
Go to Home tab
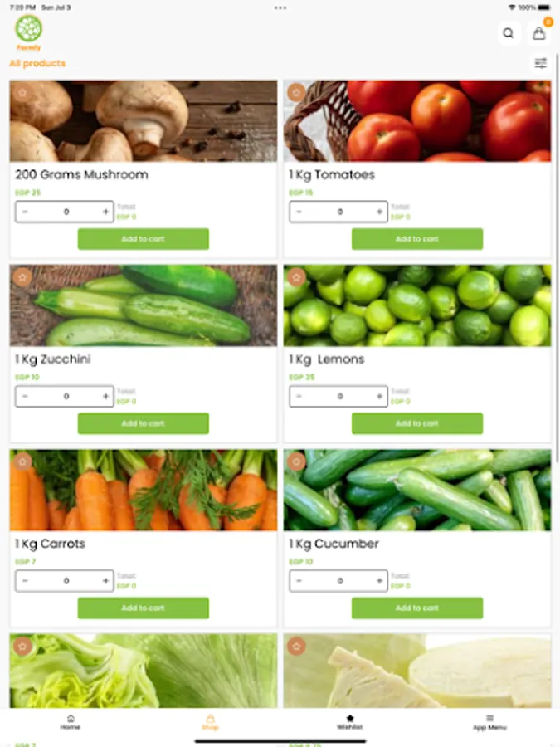(x=71, y=722)
